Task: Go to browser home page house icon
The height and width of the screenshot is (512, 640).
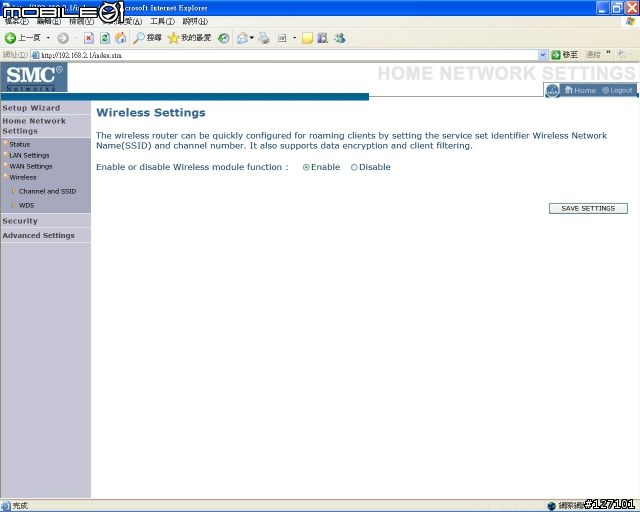Action: [121, 38]
